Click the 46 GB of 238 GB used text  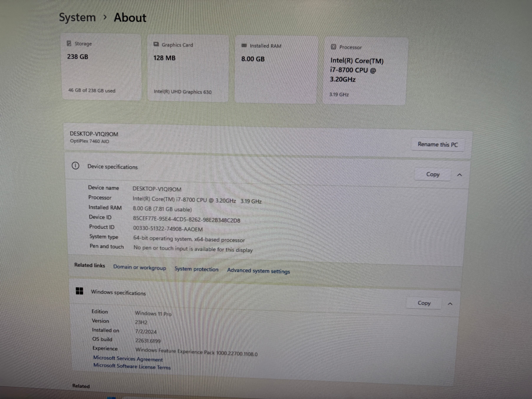pyautogui.click(x=92, y=91)
